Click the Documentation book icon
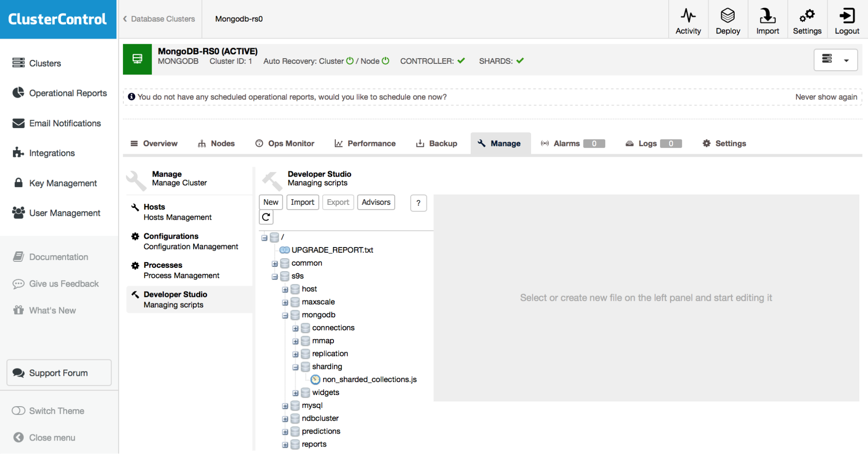The width and height of the screenshot is (868, 454). pos(18,257)
